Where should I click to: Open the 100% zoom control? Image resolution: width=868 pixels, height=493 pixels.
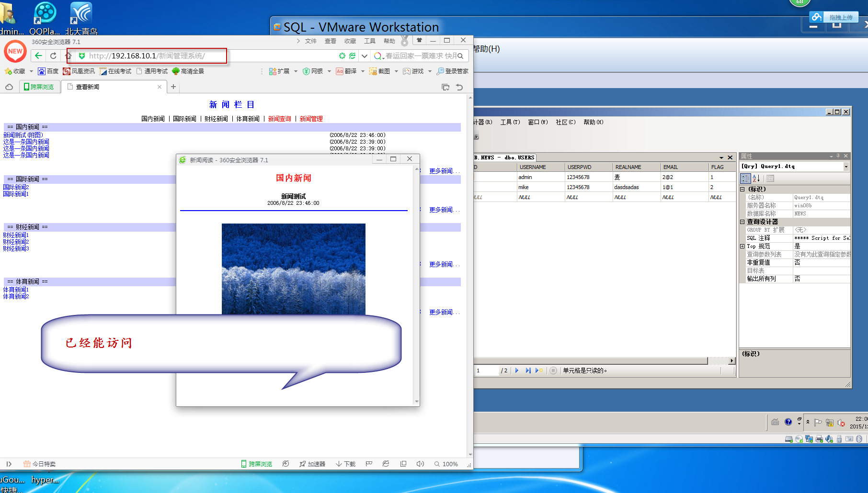pyautogui.click(x=446, y=464)
